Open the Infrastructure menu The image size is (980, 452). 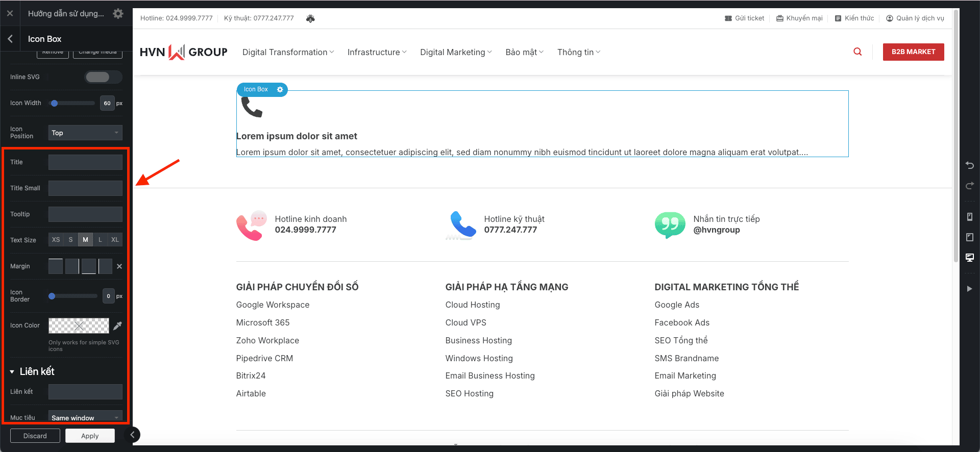(377, 52)
